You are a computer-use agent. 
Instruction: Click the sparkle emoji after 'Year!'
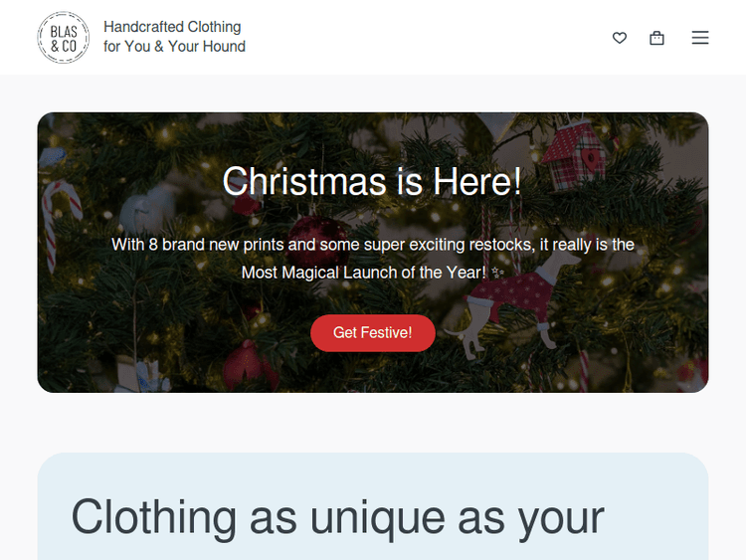(x=497, y=273)
